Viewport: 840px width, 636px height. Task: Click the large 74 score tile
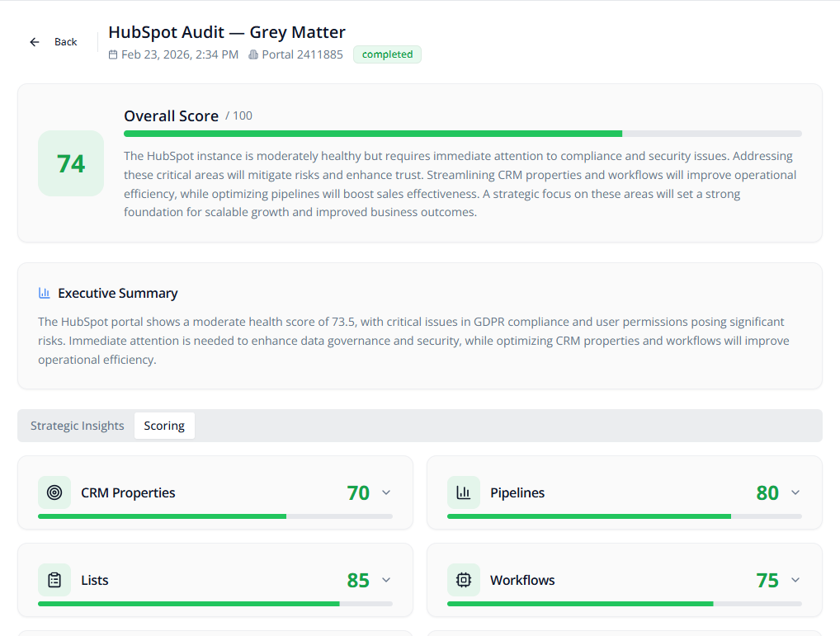click(71, 163)
